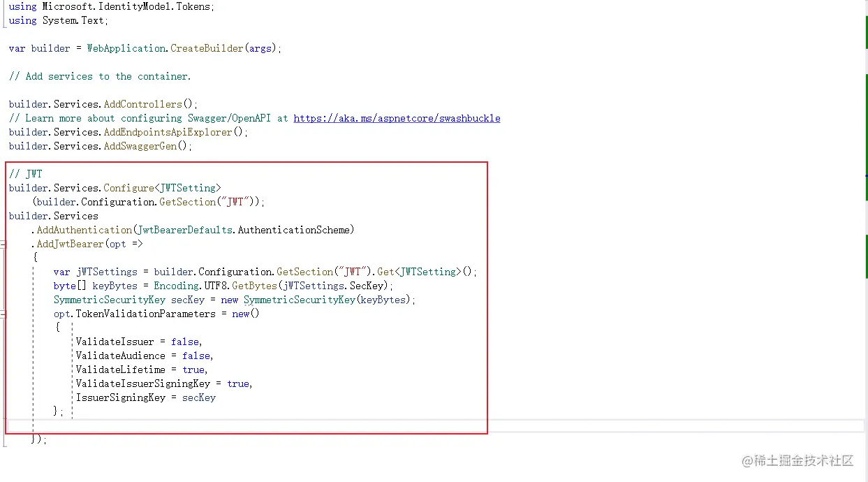Click the AuthenticationScheme property
This screenshot has height=482, width=868.
[293, 230]
